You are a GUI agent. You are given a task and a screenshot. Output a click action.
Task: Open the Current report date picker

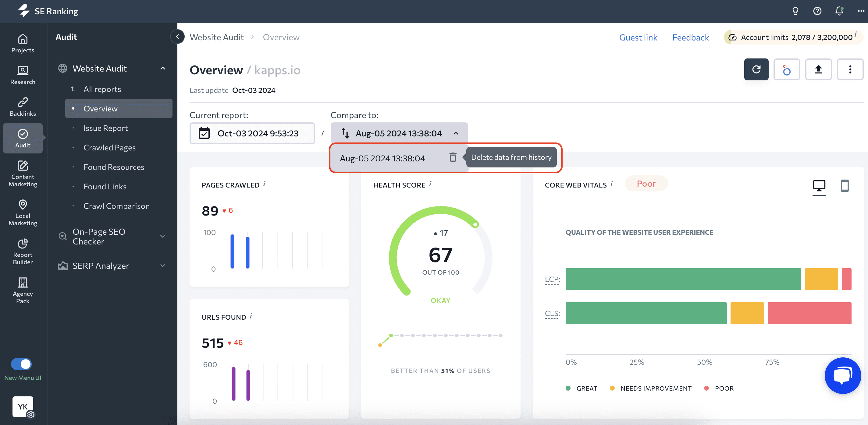pyautogui.click(x=252, y=134)
